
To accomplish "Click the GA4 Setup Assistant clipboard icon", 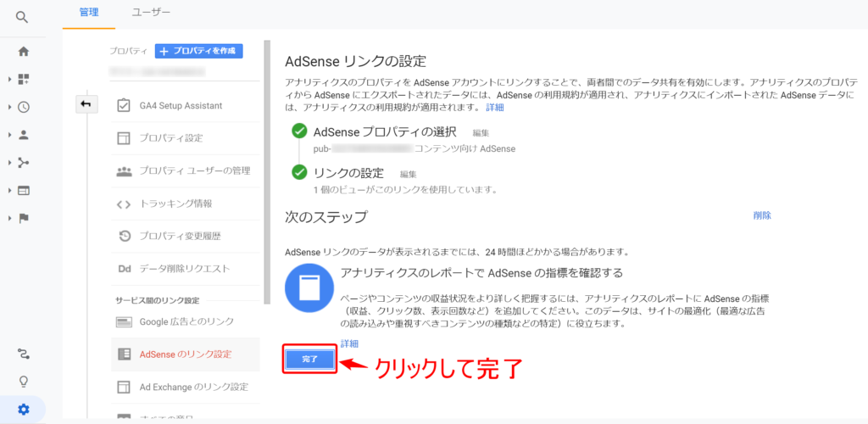I will (x=124, y=105).
